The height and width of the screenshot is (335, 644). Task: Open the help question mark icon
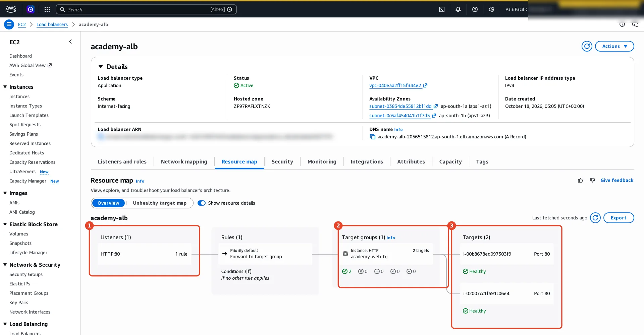(x=475, y=9)
